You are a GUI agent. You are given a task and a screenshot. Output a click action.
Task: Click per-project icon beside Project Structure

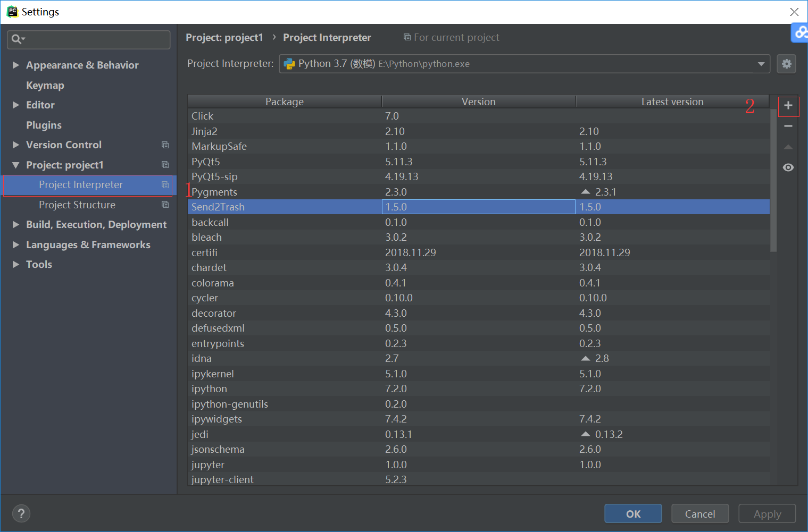click(x=165, y=205)
